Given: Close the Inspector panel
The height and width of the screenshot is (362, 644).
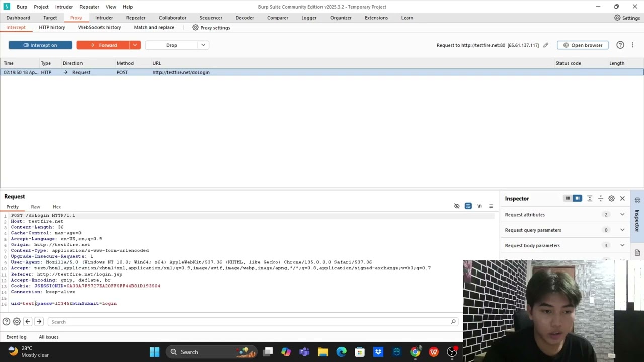Looking at the screenshot, I should (x=622, y=199).
